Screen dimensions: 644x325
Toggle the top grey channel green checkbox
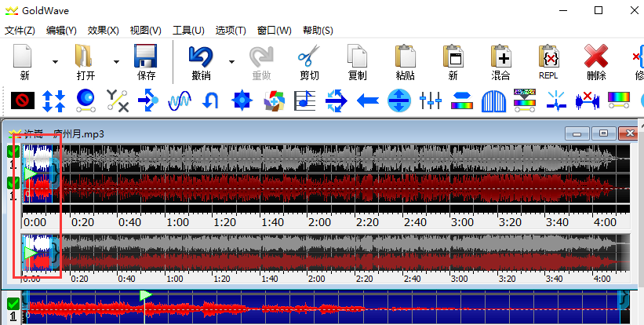(13, 152)
